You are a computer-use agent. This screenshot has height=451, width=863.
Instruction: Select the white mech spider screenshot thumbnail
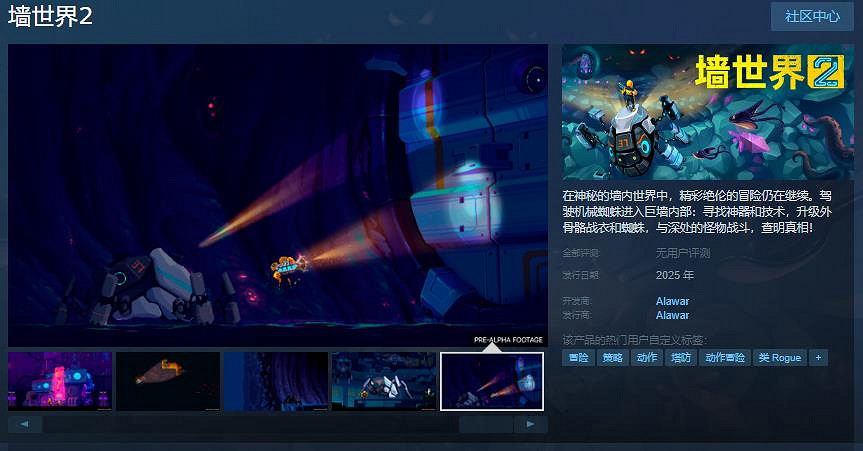tap(384, 382)
